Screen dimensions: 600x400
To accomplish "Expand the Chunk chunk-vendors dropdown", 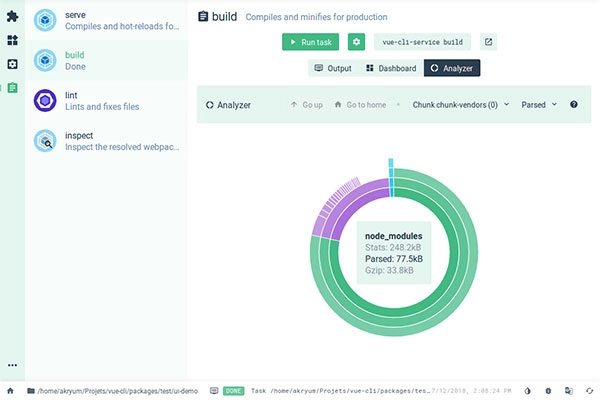I will pos(461,104).
